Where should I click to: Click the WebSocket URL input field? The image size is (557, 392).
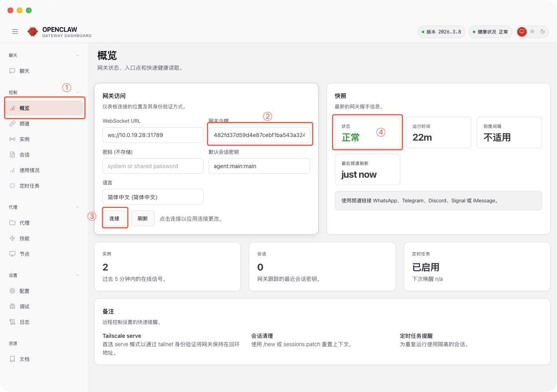coord(153,135)
